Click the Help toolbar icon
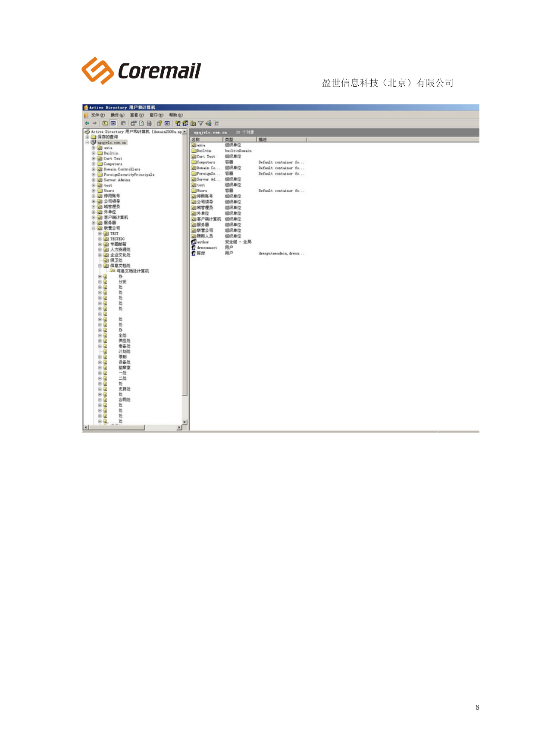The height and width of the screenshot is (756, 535). pyautogui.click(x=159, y=123)
